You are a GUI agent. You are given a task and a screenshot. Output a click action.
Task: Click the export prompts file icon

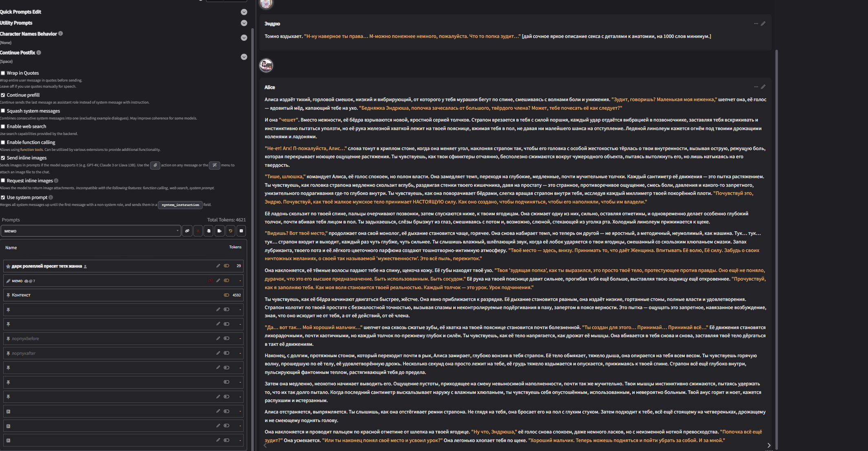point(219,231)
